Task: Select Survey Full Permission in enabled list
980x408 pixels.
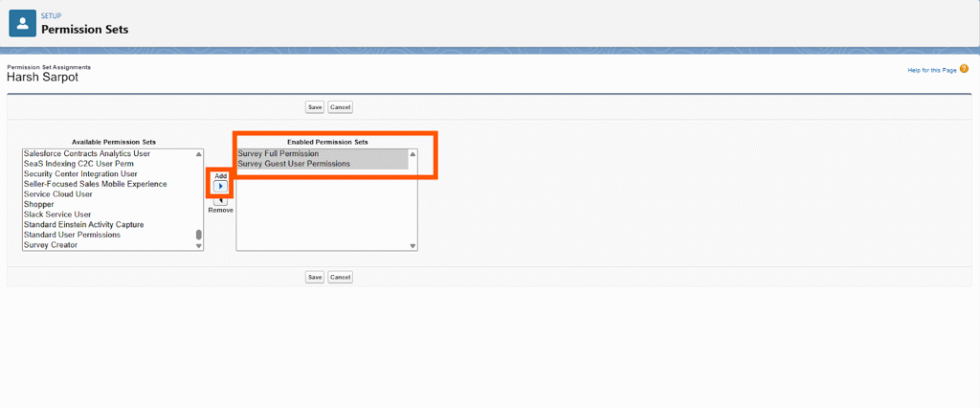Action: pyautogui.click(x=278, y=154)
